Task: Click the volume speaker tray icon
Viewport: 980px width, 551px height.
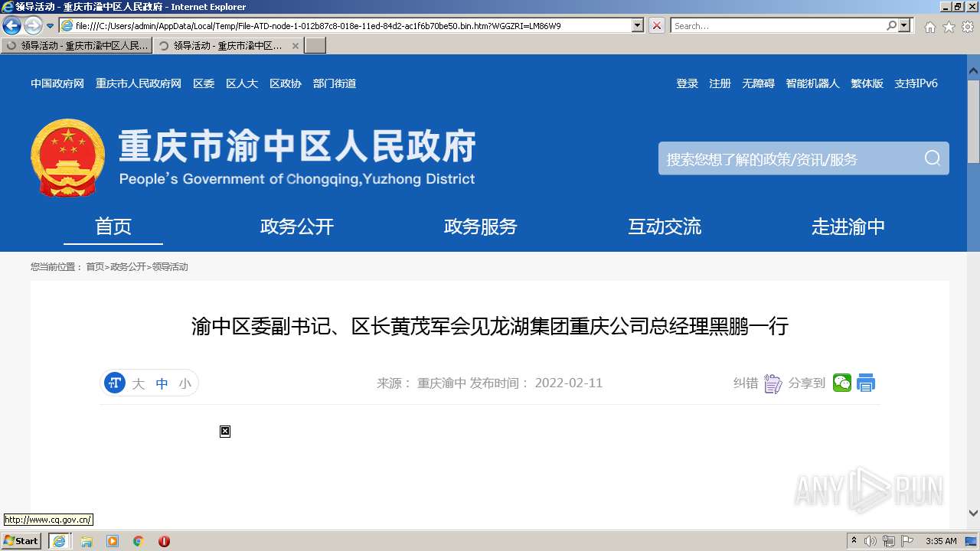Action: tap(871, 541)
